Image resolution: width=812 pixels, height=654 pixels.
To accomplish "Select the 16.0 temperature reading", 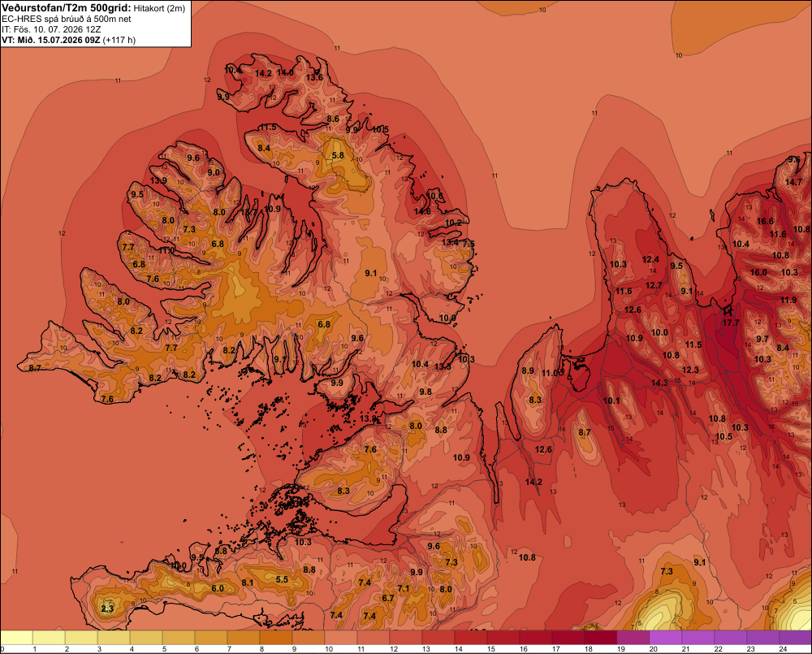I will tap(758, 272).
